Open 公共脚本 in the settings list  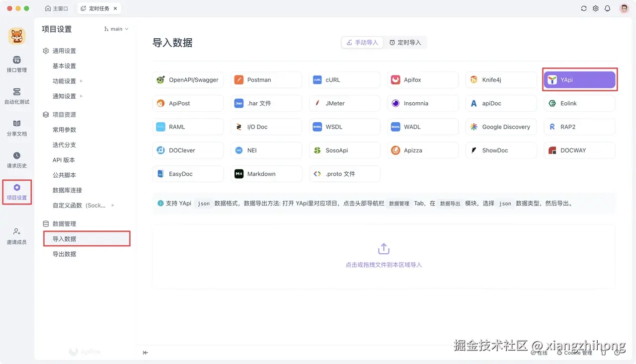click(x=65, y=175)
